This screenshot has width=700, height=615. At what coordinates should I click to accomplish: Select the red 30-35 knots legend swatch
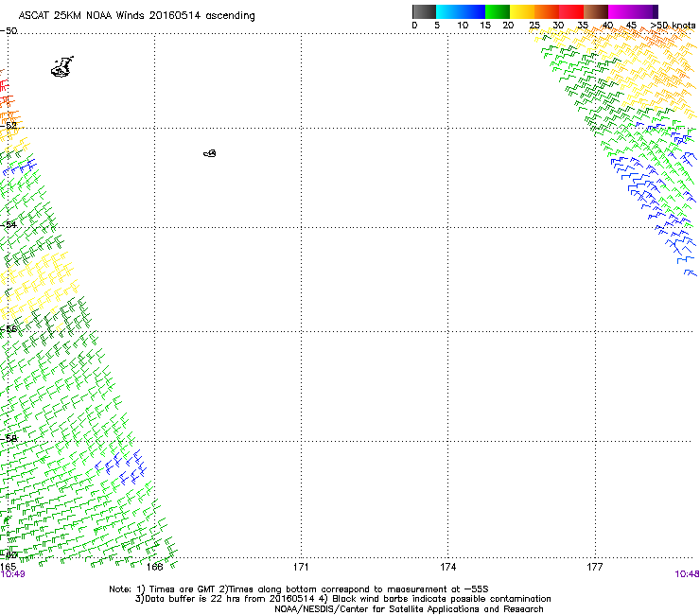(x=571, y=11)
